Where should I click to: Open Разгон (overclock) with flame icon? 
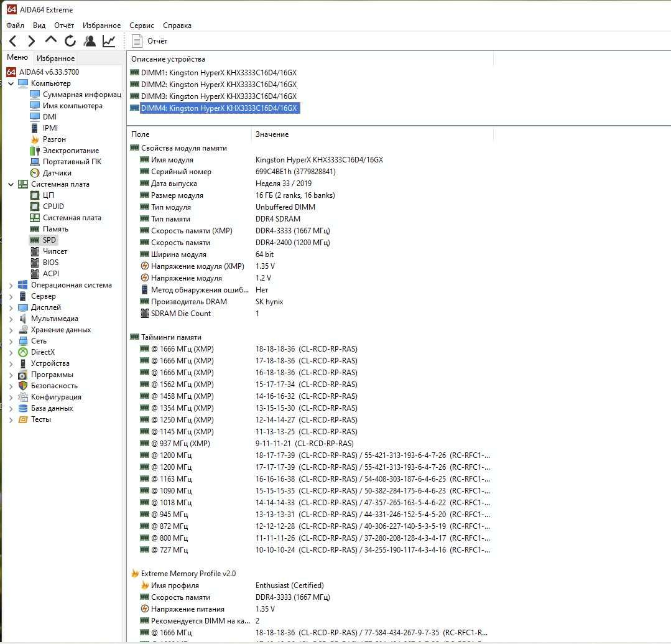pyautogui.click(x=54, y=139)
